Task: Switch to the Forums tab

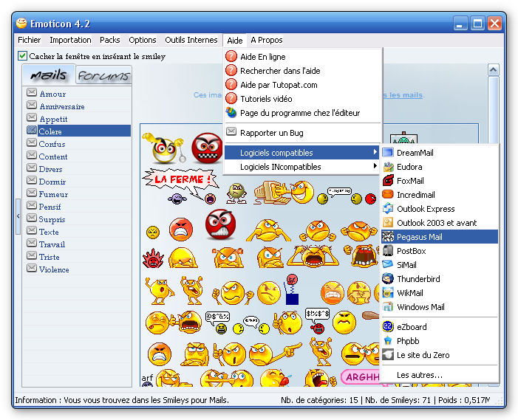Action: coord(103,75)
